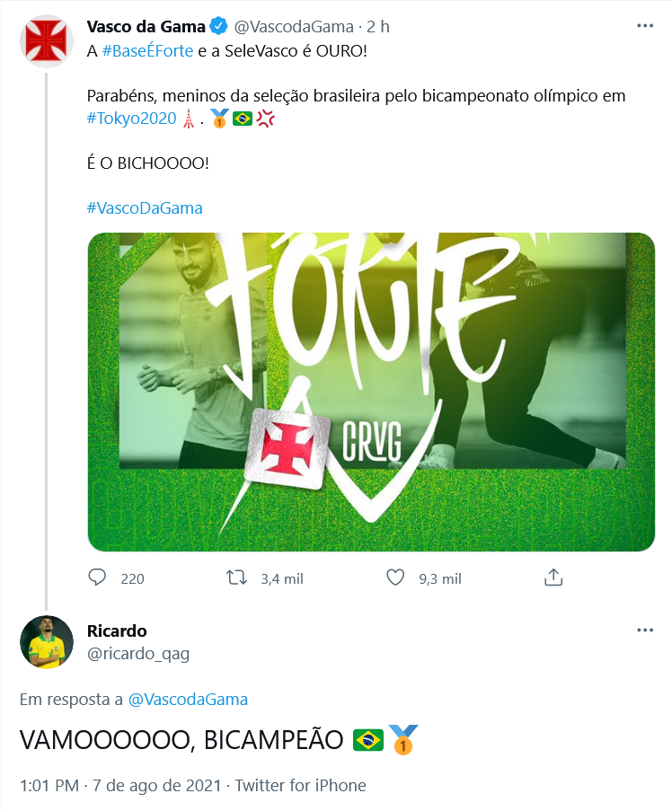This screenshot has height=811, width=672.
Task: Open the share icon under the tweet
Action: pos(553,577)
